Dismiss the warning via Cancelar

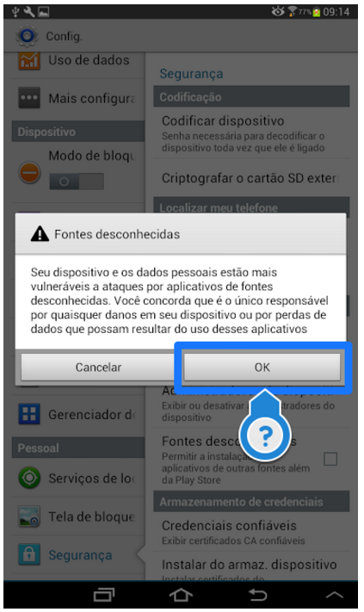[98, 367]
